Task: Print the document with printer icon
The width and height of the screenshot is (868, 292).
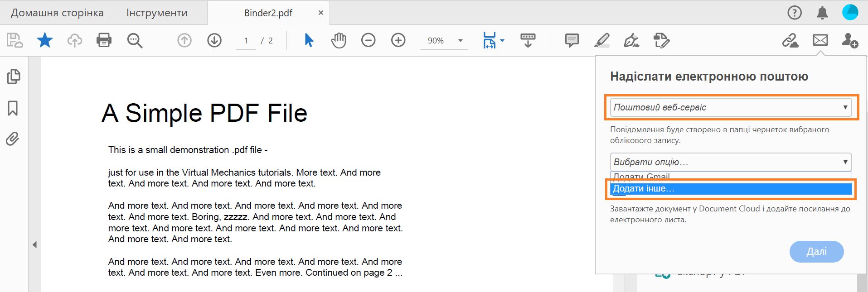Action: click(104, 40)
